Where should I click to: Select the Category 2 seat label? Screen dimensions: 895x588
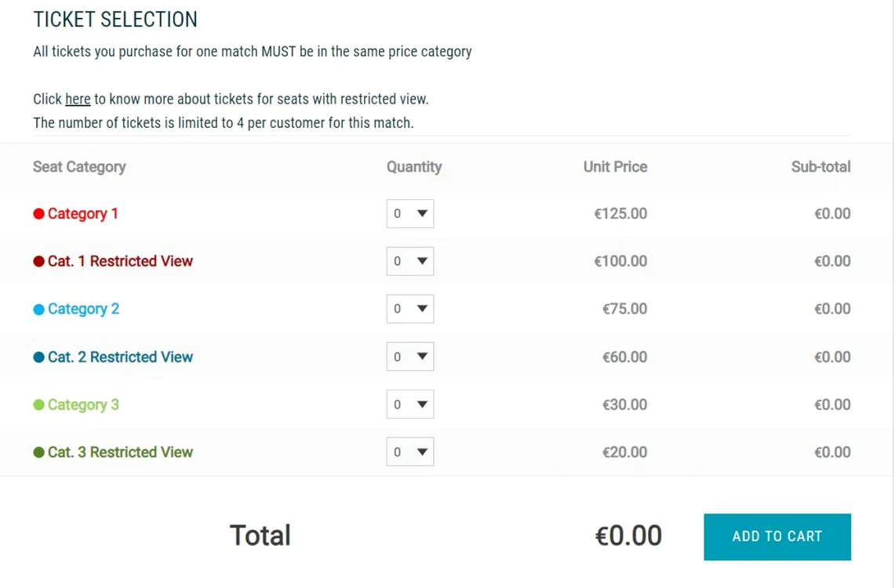(83, 309)
